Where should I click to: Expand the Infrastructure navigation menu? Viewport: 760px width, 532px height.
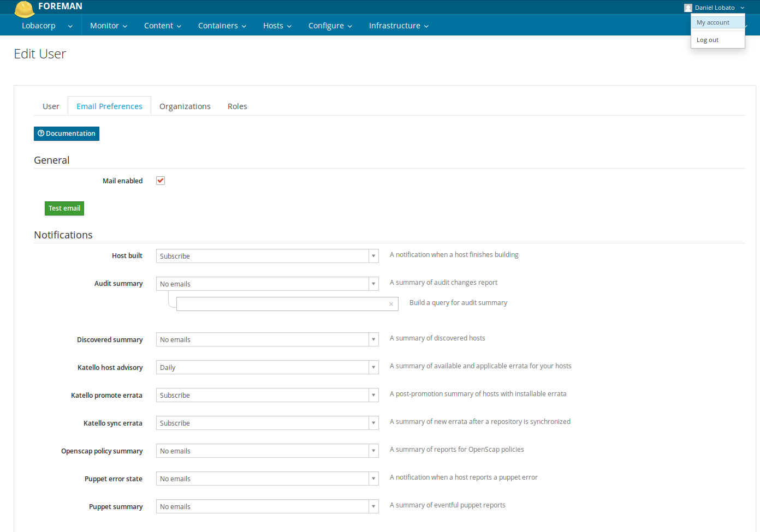pos(398,26)
